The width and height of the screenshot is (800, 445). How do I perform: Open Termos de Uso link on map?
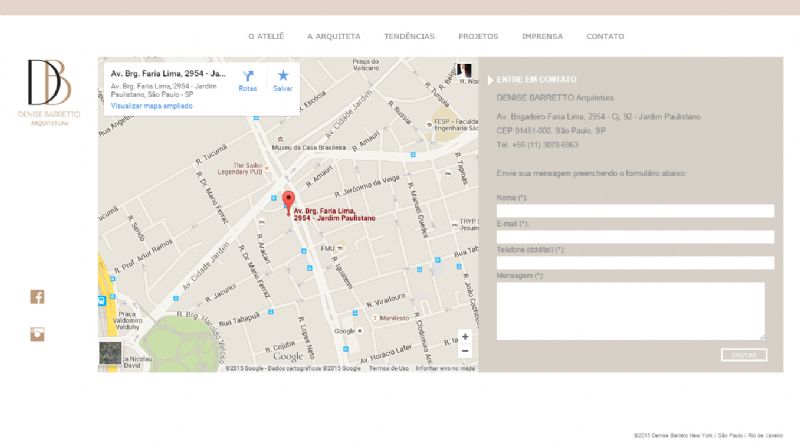pyautogui.click(x=389, y=368)
